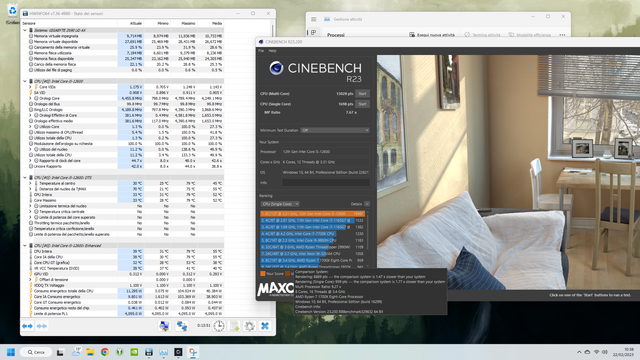Select ranking row 1. 6C/12T Intel Core i5-12600

click(312, 213)
